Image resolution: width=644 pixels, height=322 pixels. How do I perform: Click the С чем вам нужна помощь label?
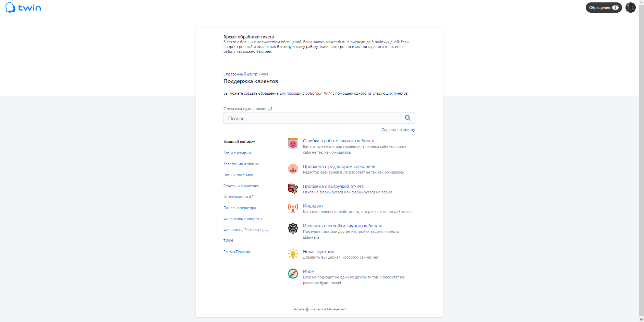coord(248,109)
